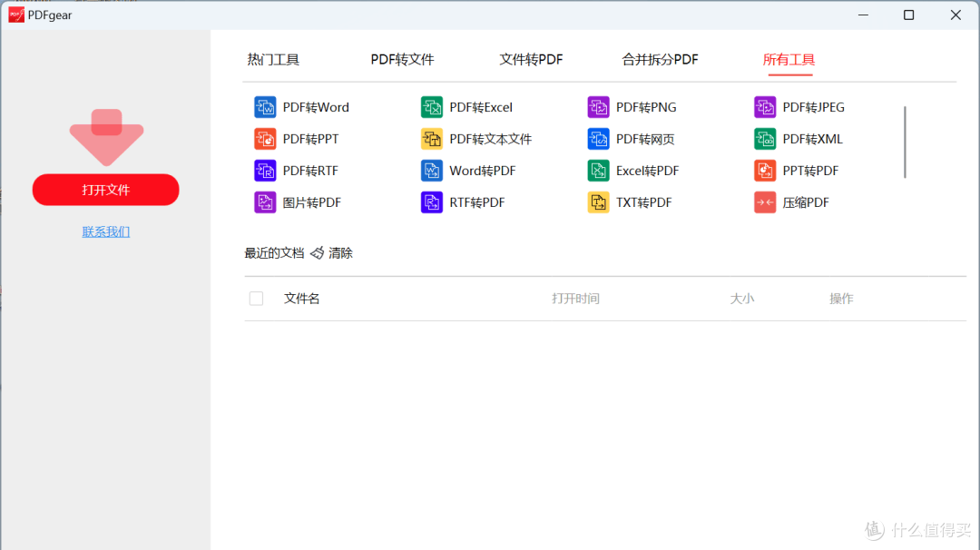Click the RTF转PDF icon
The height and width of the screenshot is (550, 980).
pos(432,202)
